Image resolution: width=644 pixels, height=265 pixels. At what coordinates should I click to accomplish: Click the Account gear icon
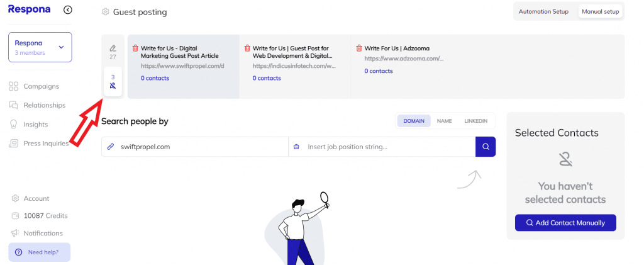click(x=16, y=198)
